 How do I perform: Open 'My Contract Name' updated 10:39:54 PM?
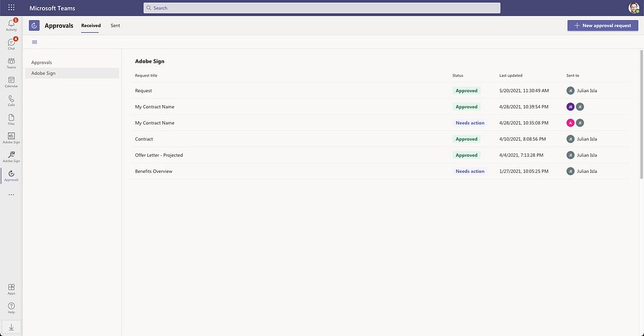(x=381, y=106)
